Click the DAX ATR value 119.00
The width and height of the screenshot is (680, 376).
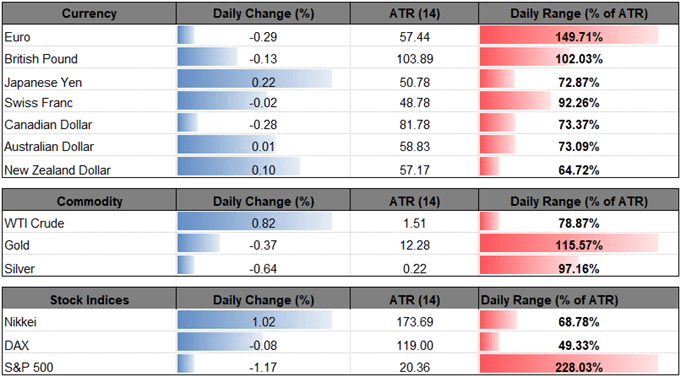pos(414,345)
